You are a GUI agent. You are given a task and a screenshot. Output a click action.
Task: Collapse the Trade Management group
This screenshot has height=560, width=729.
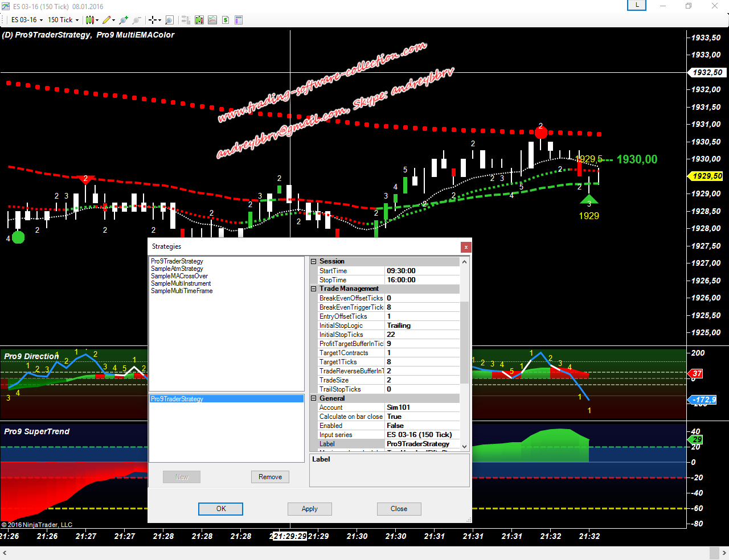tap(313, 289)
